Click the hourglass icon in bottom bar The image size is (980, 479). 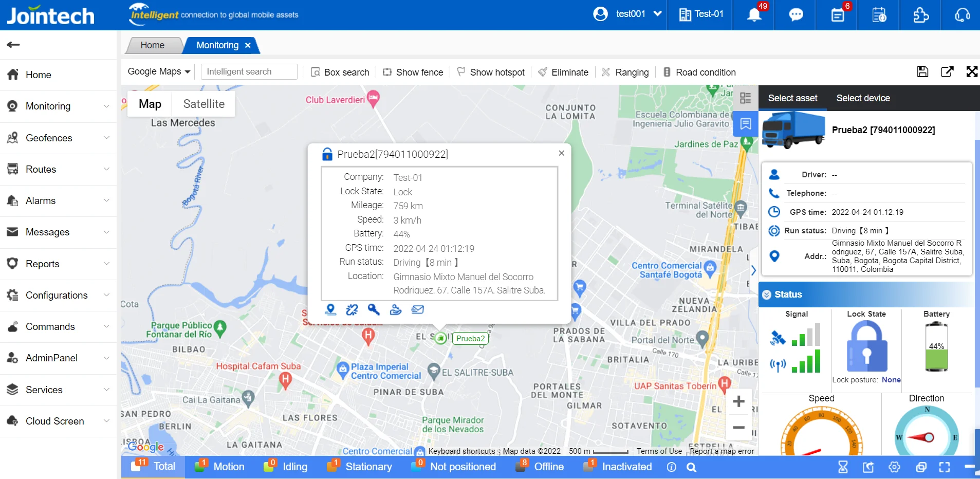843,467
